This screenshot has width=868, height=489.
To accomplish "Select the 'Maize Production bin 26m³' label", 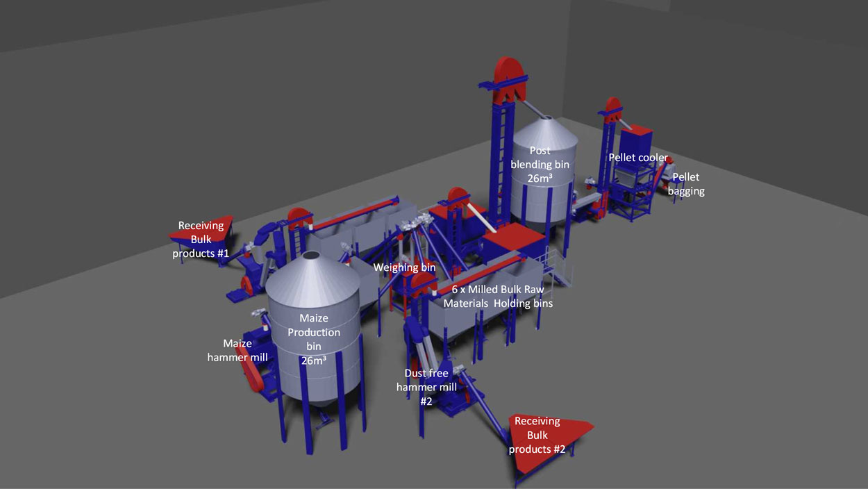I will coord(314,339).
